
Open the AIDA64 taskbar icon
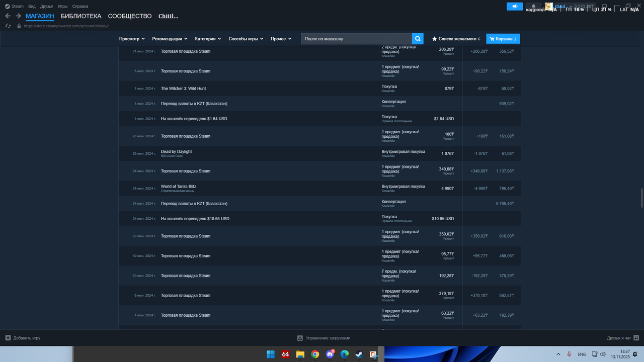pos(285,354)
